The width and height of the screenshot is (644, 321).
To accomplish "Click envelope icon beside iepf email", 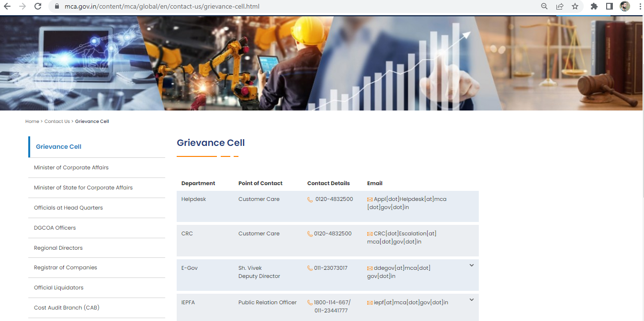I will pos(370,303).
